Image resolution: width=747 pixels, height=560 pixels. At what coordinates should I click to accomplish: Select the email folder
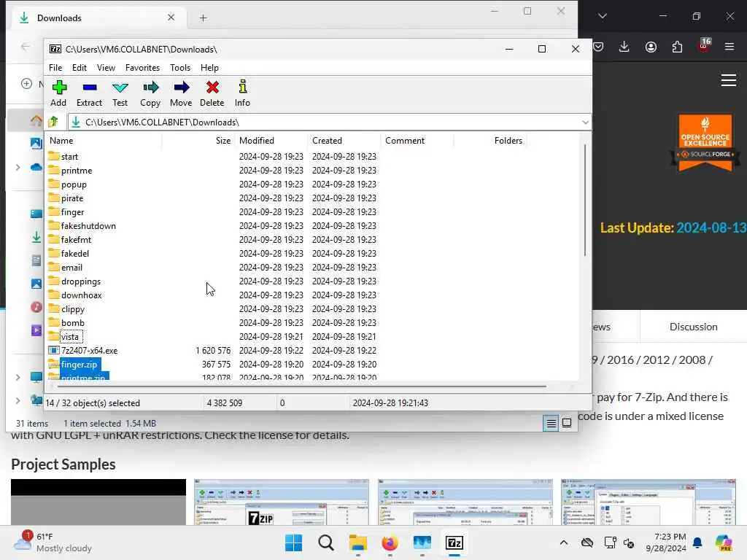71,267
